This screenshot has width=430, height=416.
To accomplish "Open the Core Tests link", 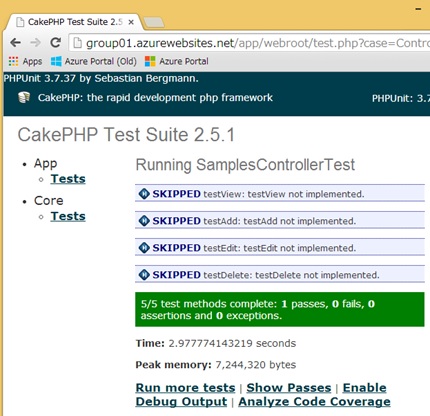I will [68, 216].
